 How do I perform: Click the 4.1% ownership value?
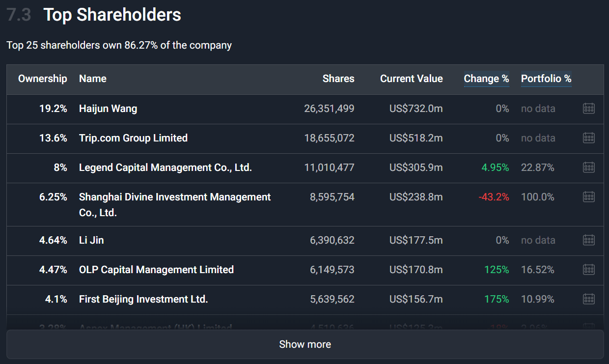point(56,299)
